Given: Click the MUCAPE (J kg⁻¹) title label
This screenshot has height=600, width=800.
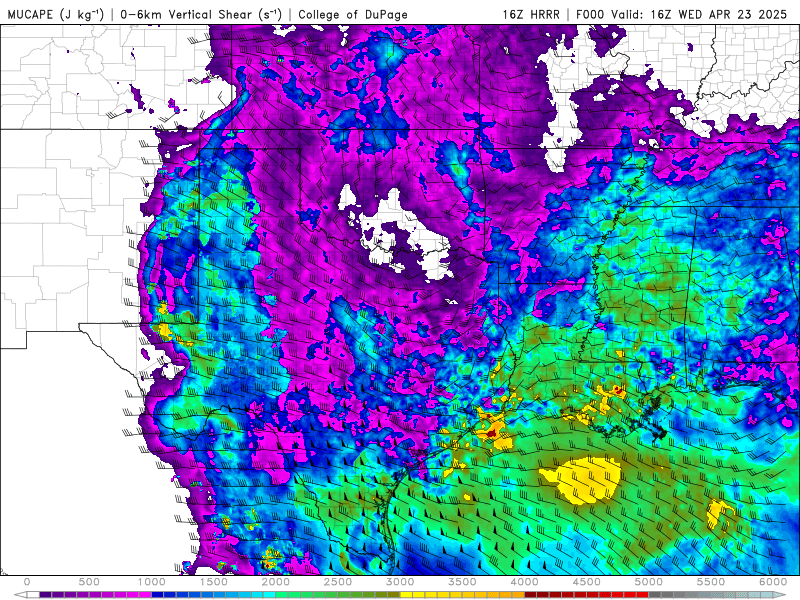Looking at the screenshot, I should 56,14.
